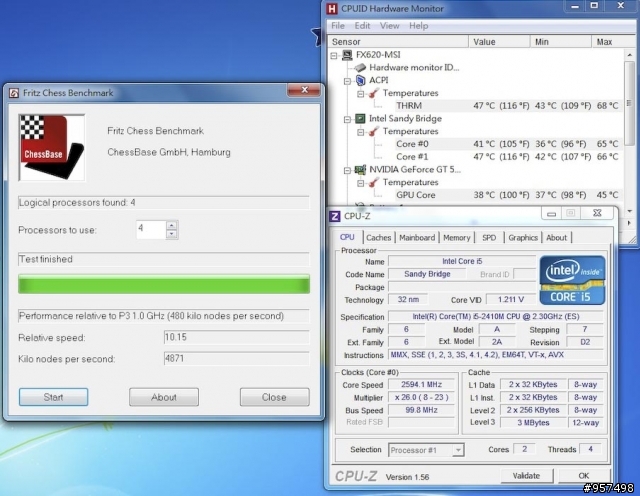The image size is (640, 496).
Task: Click About button in Fritz Chess Benchmark
Action: [x=164, y=397]
